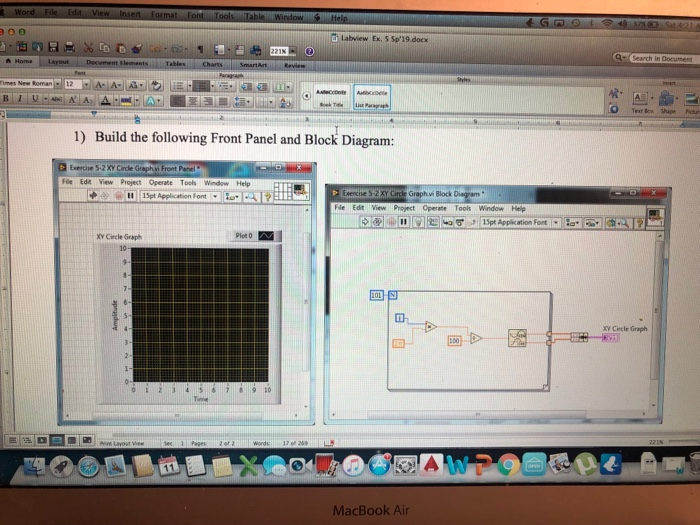Open Word Help purple question icon
Viewport: 700px width, 525px height.
point(309,51)
